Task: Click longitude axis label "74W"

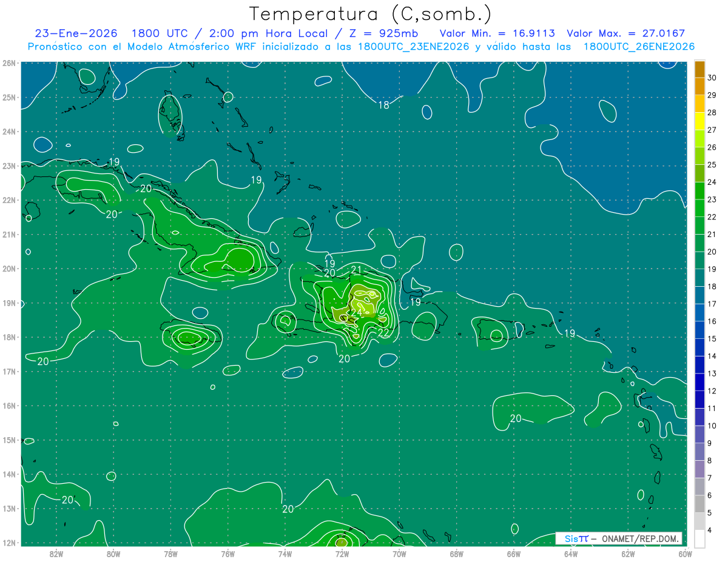Action: 285,554
